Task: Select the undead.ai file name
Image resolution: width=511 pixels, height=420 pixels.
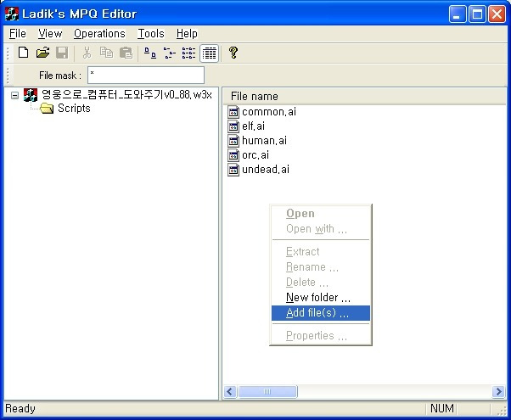Action: (x=266, y=170)
